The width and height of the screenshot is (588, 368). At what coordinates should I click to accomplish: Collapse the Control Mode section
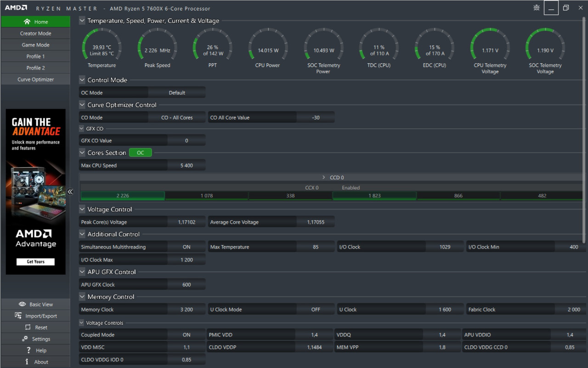point(82,80)
